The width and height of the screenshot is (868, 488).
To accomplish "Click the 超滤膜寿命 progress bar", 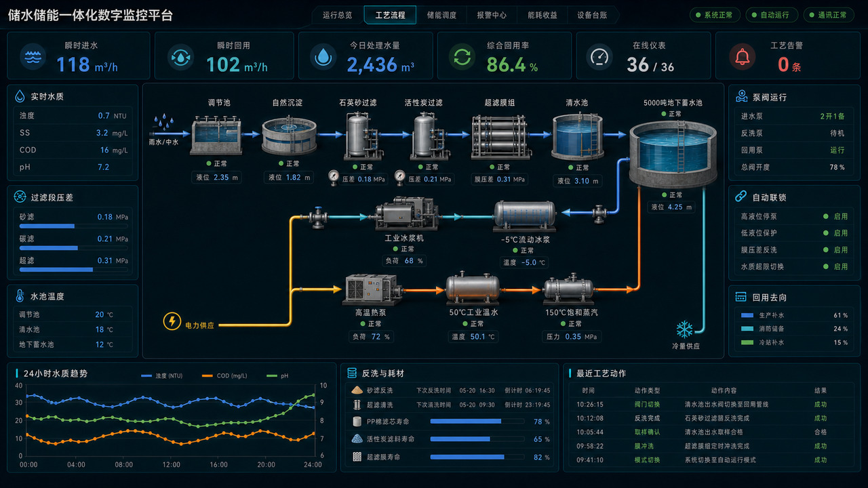I will click(477, 457).
